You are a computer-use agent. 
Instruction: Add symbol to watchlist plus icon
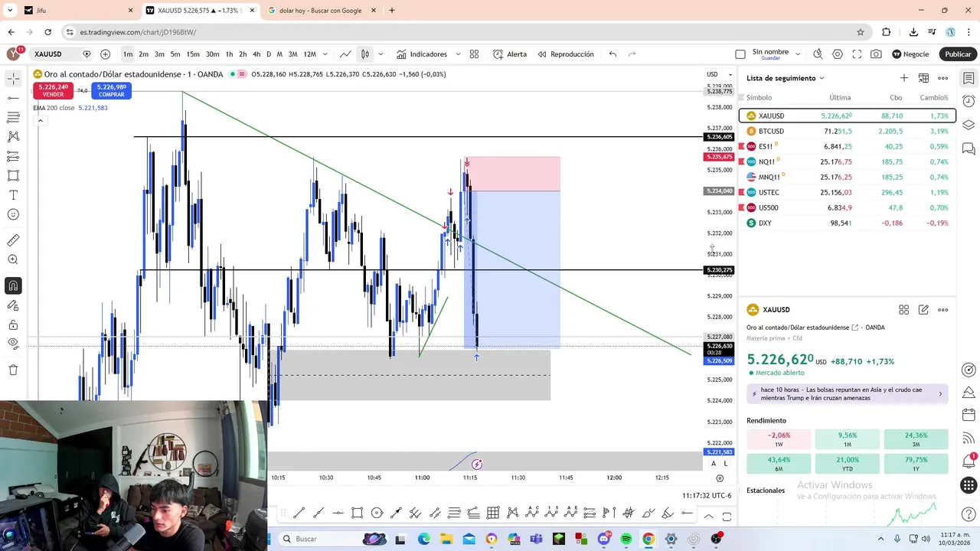point(904,78)
